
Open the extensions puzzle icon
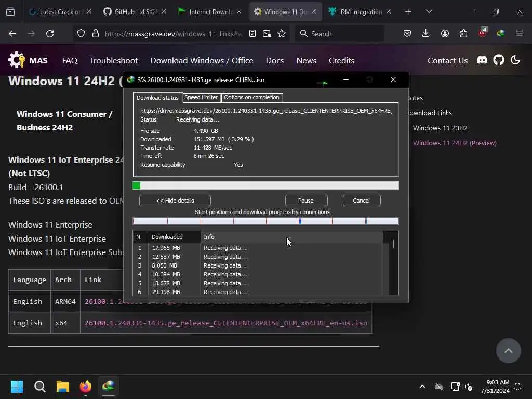click(463, 34)
